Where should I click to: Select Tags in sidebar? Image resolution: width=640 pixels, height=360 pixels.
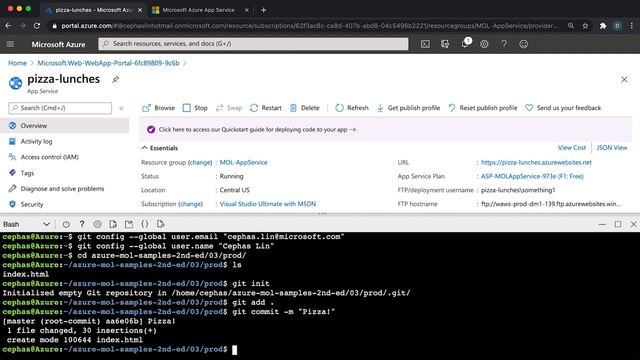64,173
